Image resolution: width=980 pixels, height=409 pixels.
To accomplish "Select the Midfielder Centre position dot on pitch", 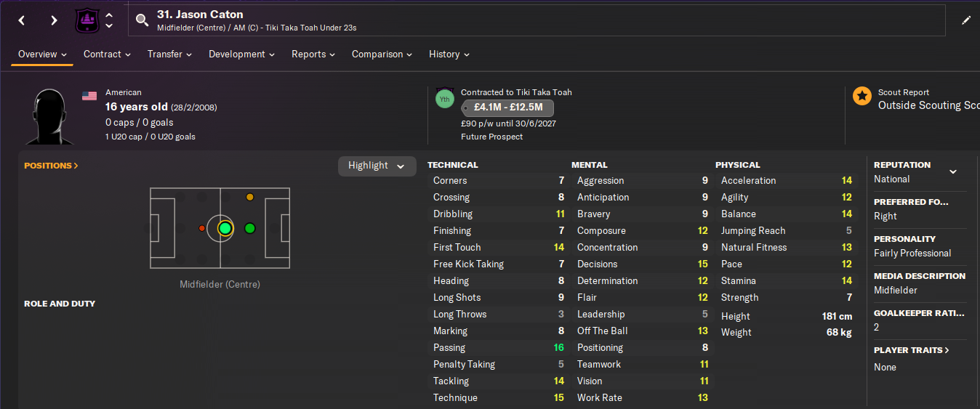I will [225, 229].
